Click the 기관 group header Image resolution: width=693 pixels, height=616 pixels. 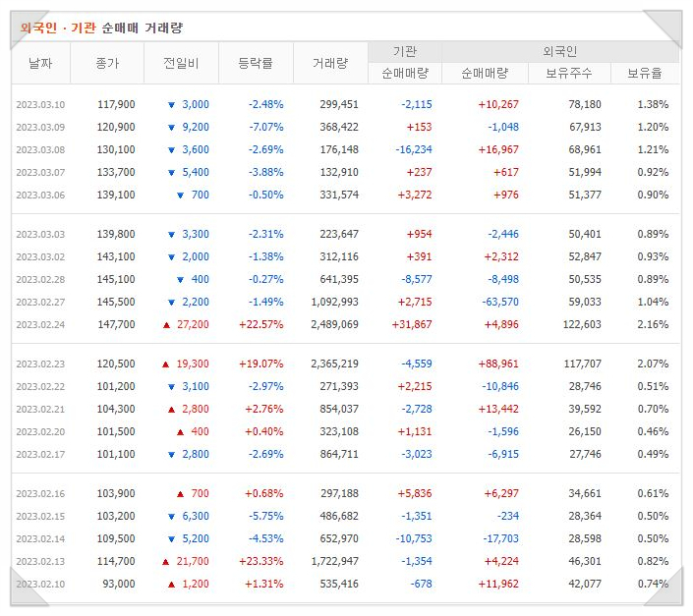405,52
